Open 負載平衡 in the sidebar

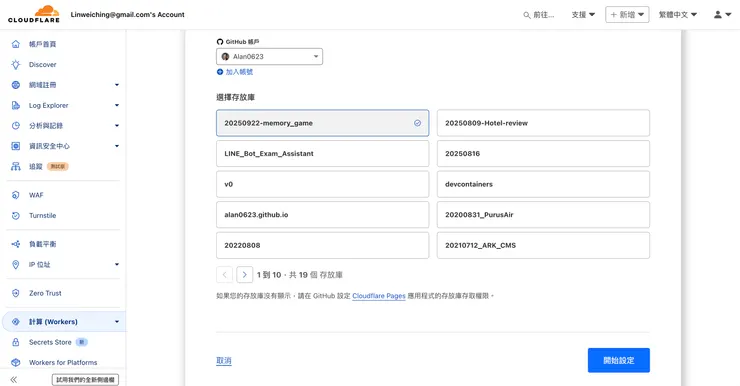(x=42, y=244)
